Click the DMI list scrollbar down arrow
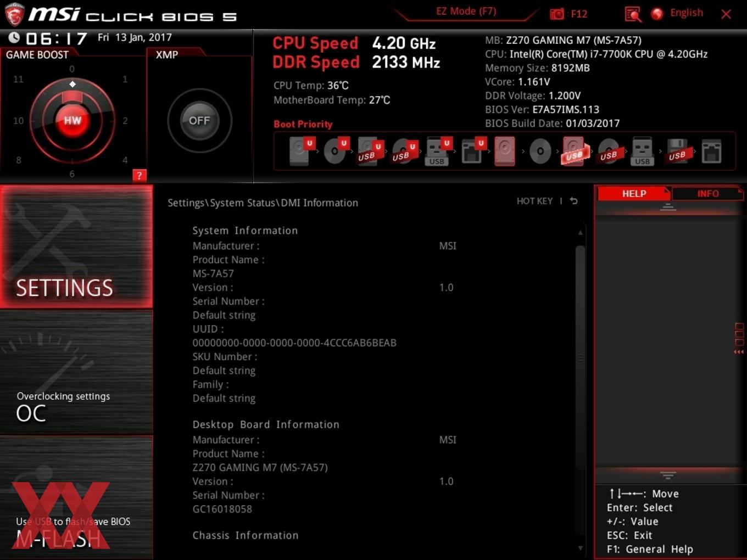This screenshot has width=747, height=560. [x=580, y=548]
